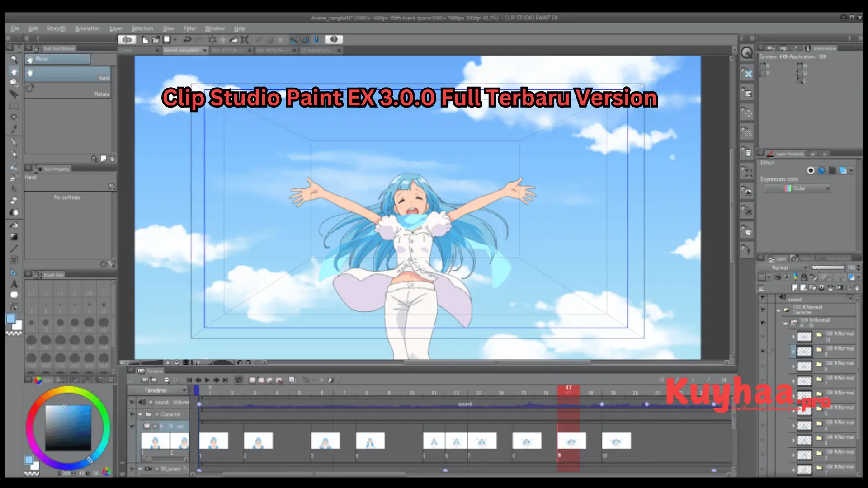This screenshot has height=488, width=868.
Task: Click New raster layer icon
Action: [x=795, y=288]
